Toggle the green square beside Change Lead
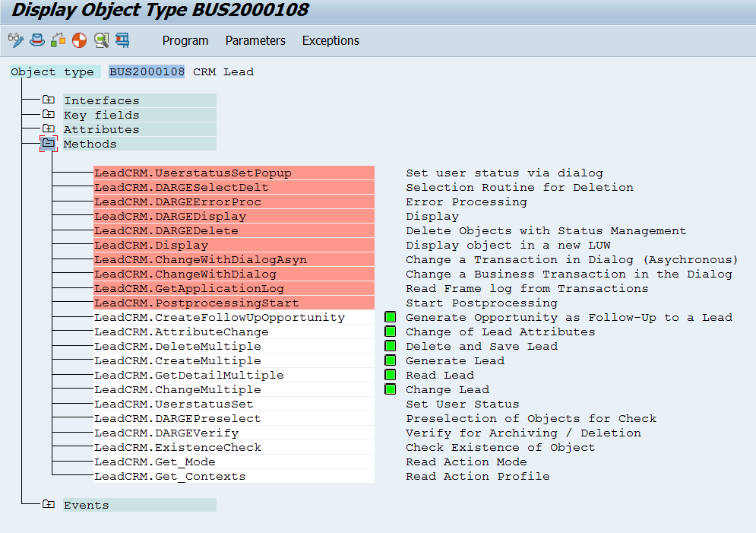This screenshot has height=533, width=756. point(390,389)
